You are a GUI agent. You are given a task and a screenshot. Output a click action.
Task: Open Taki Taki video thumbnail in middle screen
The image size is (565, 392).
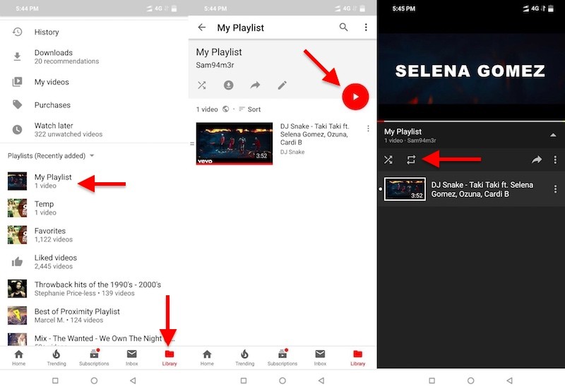point(234,143)
